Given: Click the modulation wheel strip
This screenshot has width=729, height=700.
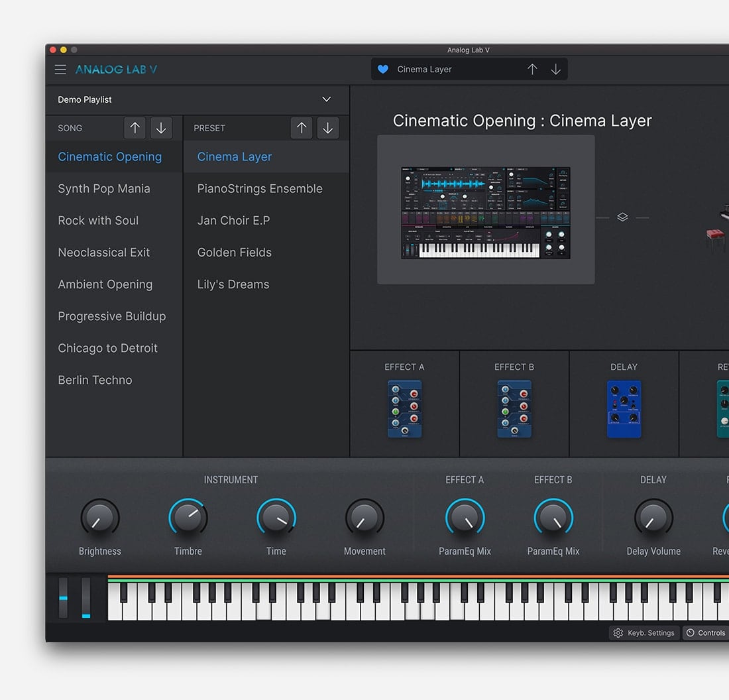Looking at the screenshot, I should pos(86,598).
